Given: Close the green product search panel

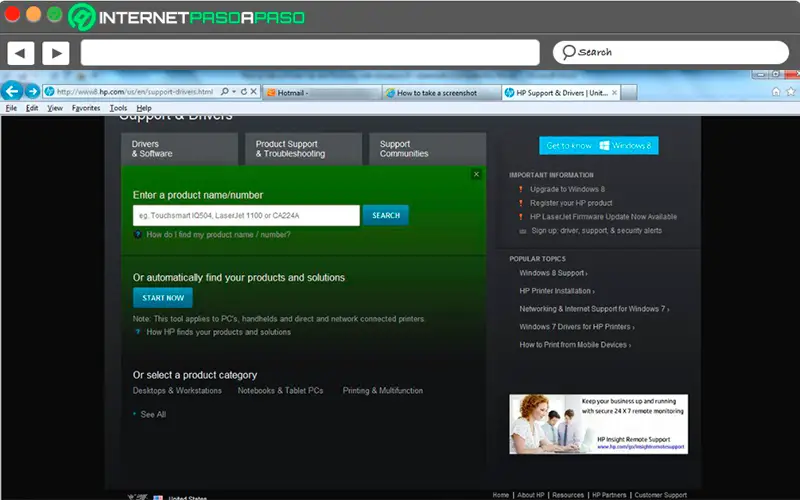Looking at the screenshot, I should (477, 174).
